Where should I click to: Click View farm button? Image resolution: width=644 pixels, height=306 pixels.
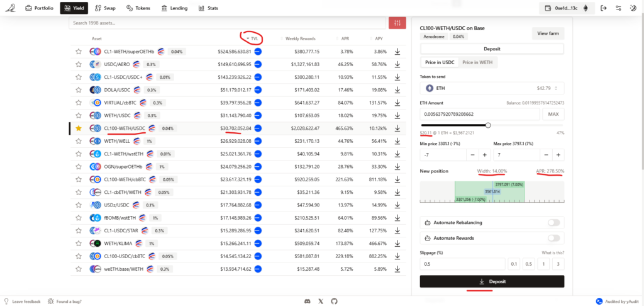tap(548, 33)
